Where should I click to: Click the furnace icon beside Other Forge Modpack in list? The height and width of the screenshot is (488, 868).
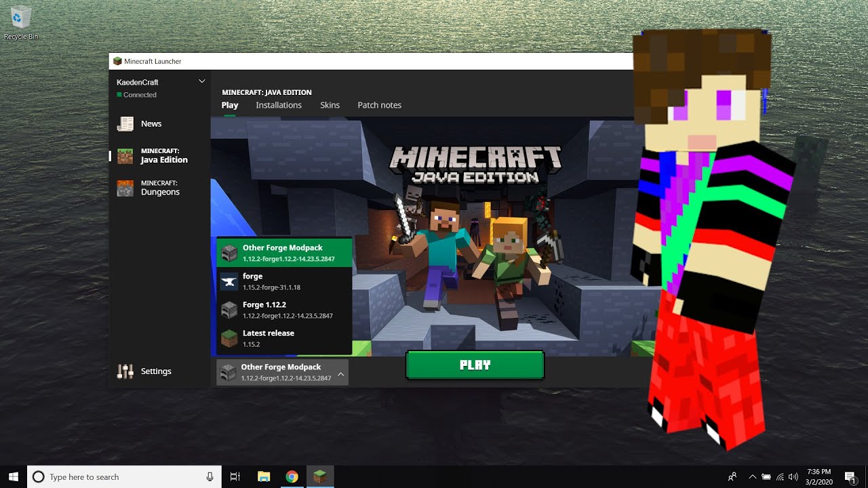229,253
